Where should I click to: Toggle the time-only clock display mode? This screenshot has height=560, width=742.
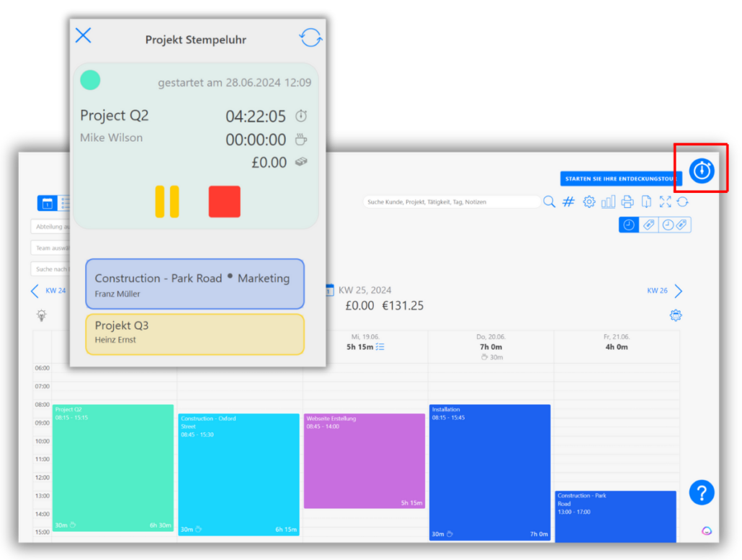[x=629, y=225]
